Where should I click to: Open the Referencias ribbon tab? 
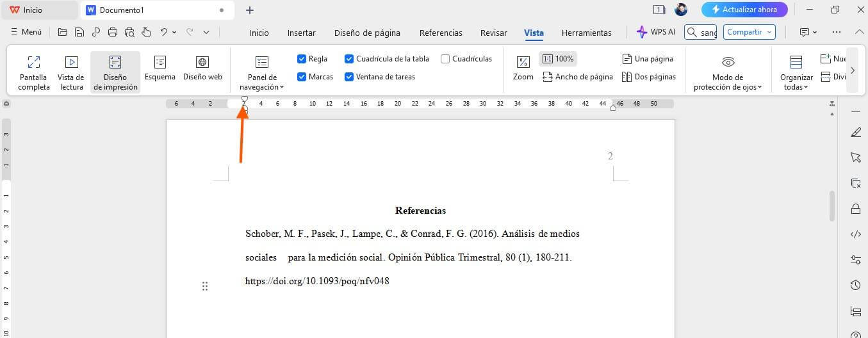441,33
